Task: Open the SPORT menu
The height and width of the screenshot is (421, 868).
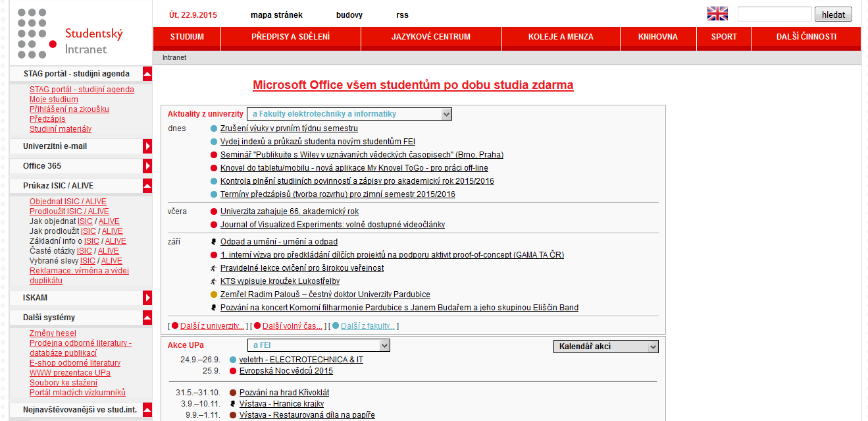Action: [724, 37]
